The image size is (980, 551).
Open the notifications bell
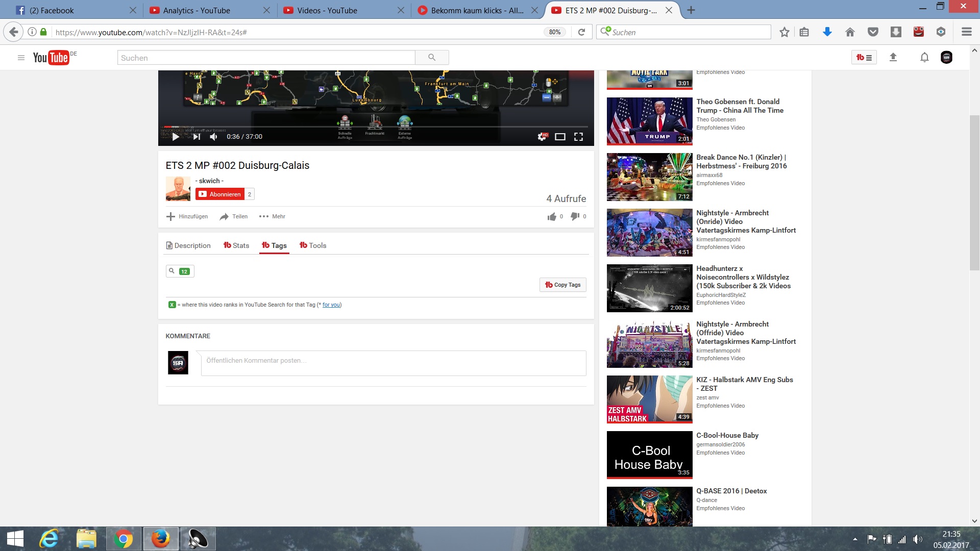pyautogui.click(x=924, y=58)
